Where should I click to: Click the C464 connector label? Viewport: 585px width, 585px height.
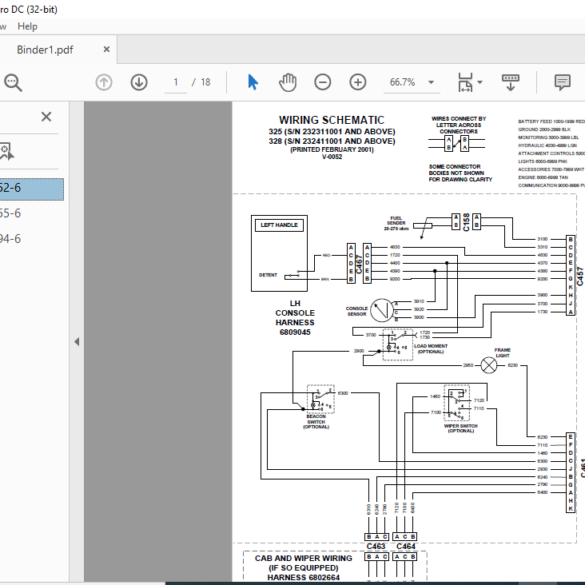[x=406, y=546]
